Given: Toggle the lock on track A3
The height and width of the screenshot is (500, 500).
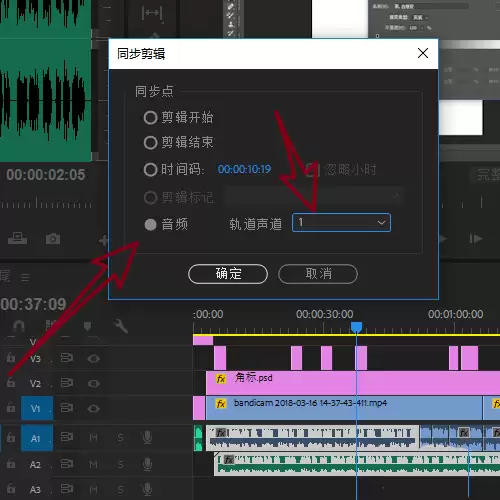Looking at the screenshot, I should 11,489.
